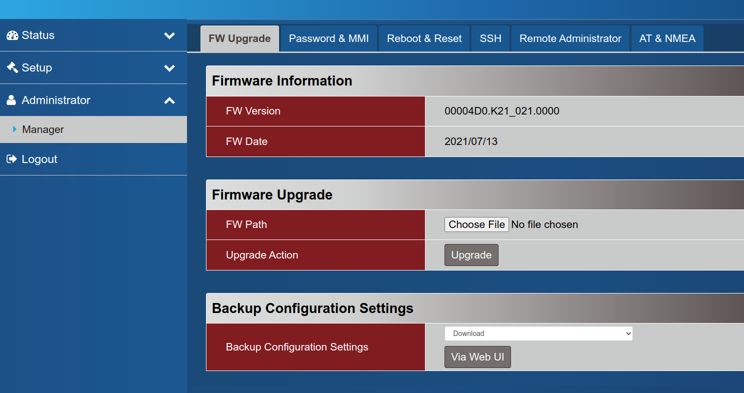
Task: Open the Manager submenu item
Action: click(x=93, y=130)
